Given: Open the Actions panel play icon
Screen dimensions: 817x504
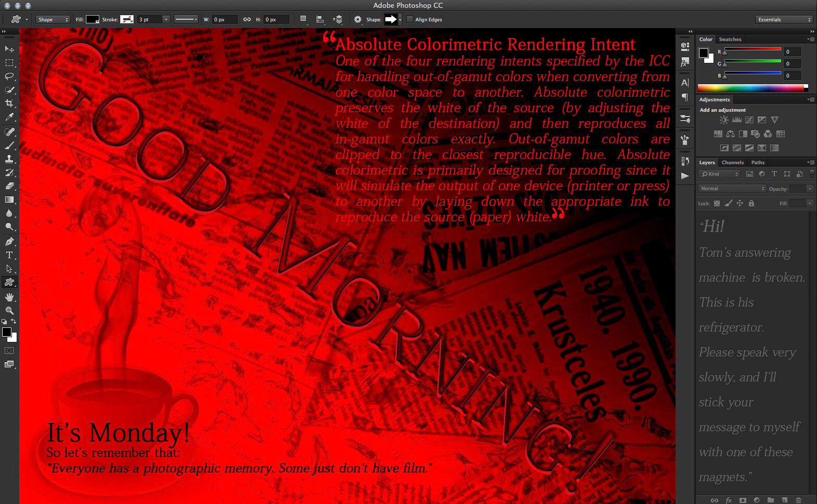Looking at the screenshot, I should (685, 176).
